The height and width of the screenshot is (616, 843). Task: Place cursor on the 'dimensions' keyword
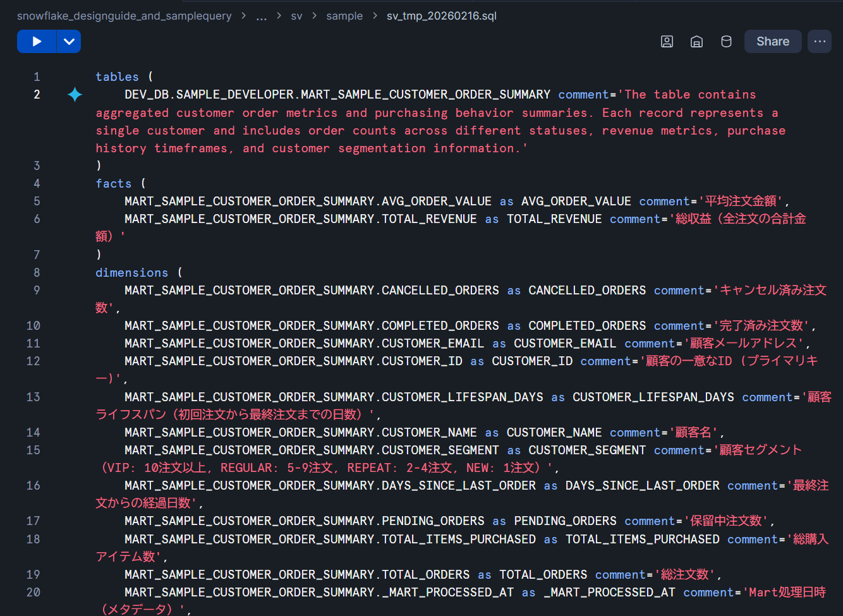tap(131, 273)
